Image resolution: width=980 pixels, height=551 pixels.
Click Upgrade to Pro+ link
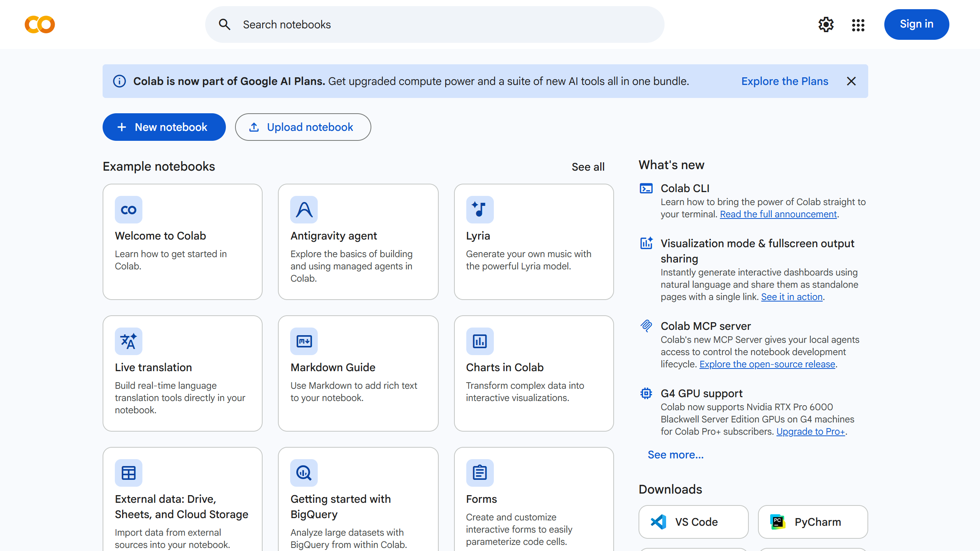tap(810, 432)
